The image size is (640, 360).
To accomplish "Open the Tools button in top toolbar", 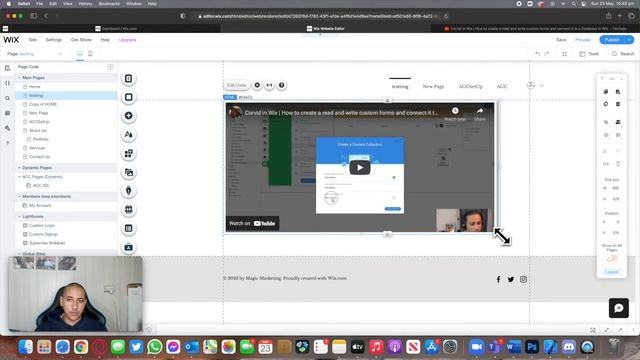I will point(589,54).
